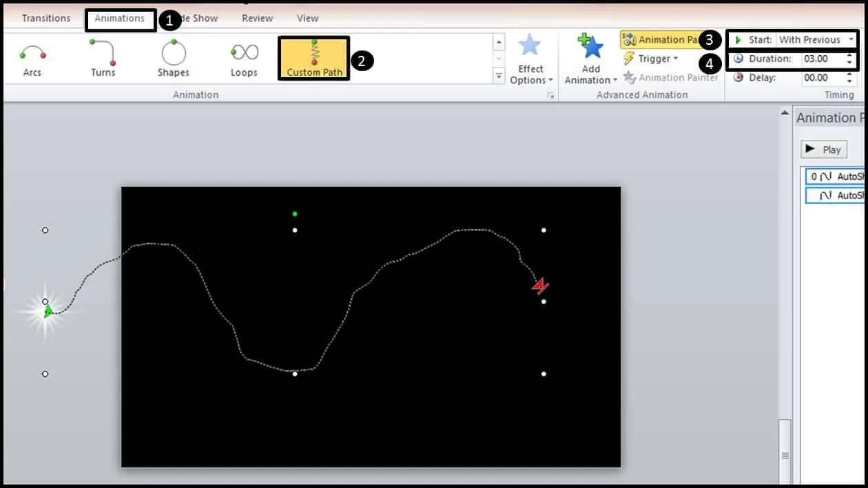Decrease Duration with the down stepper
This screenshot has width=868, height=488.
coord(850,63)
